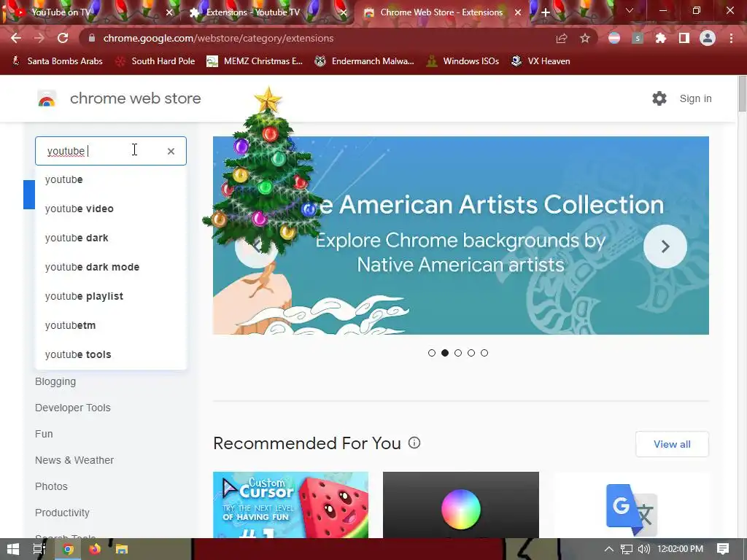Choose 'youtube playlist' suggestion
Image resolution: width=747 pixels, height=560 pixels.
(111, 296)
